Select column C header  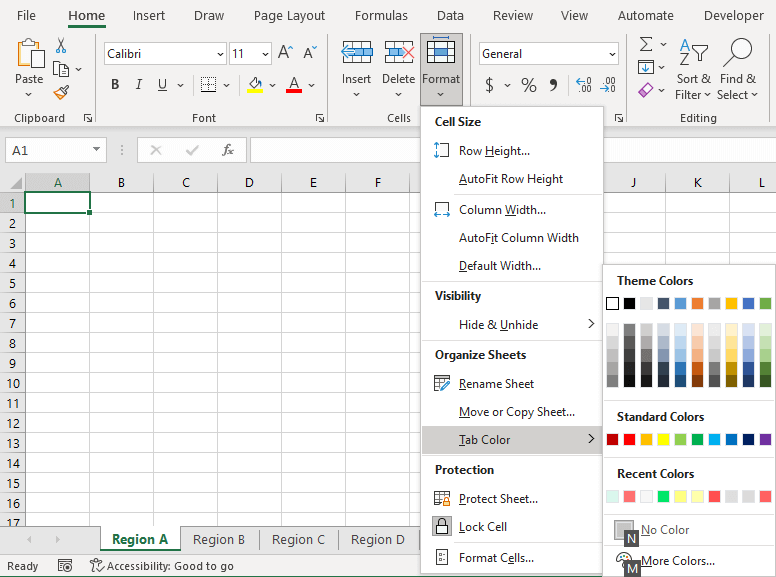[186, 183]
